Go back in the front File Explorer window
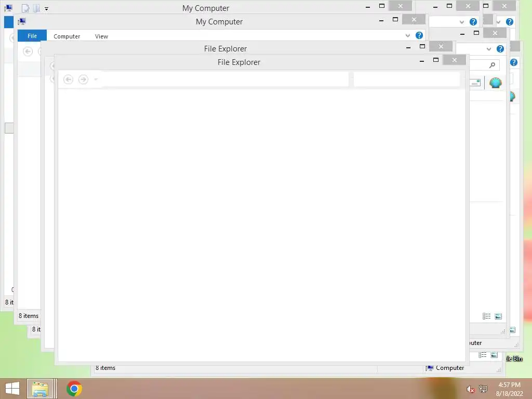 68,79
